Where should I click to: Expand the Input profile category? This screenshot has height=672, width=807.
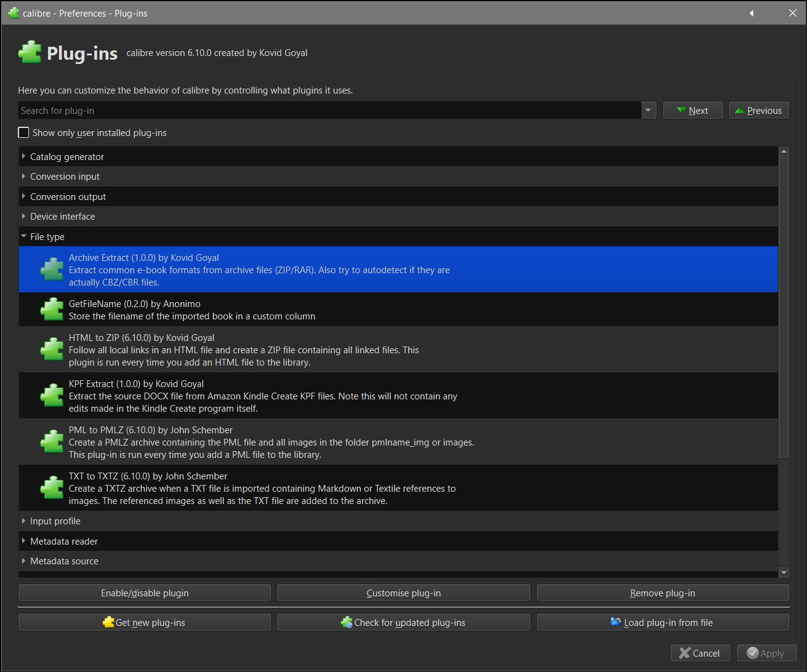[x=23, y=521]
